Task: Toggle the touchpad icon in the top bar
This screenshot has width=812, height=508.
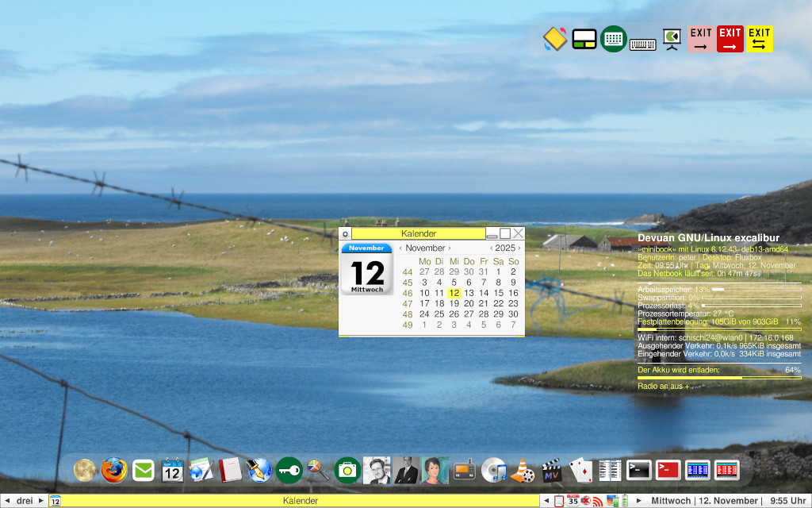Action: [584, 38]
